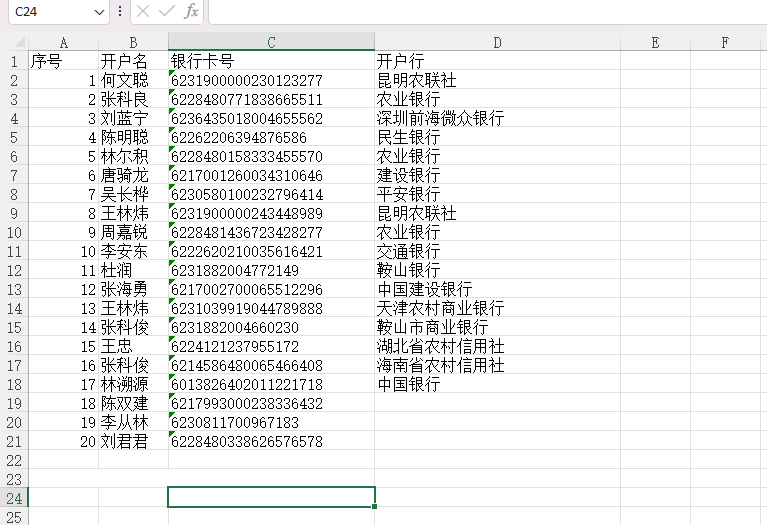Click the 开户行 header cell
The image size is (767, 525).
[497, 61]
